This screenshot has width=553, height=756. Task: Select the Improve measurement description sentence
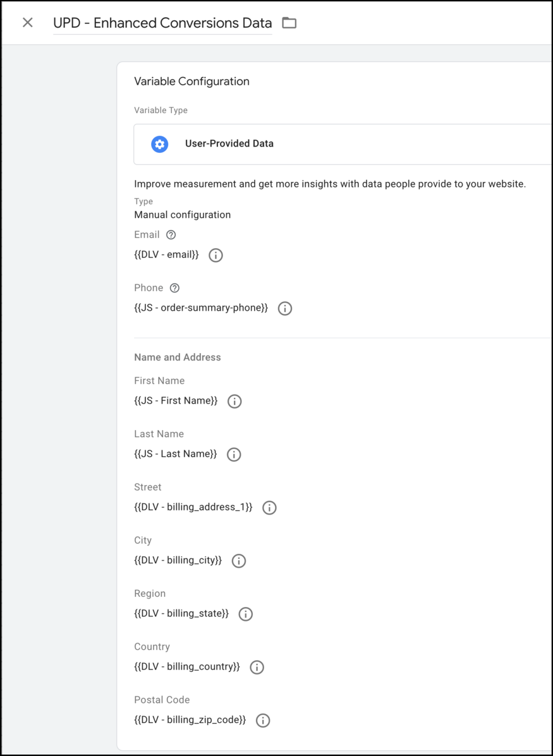point(329,184)
